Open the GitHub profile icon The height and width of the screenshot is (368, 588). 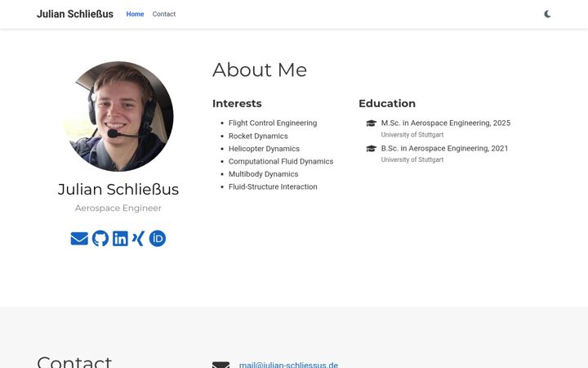[100, 239]
